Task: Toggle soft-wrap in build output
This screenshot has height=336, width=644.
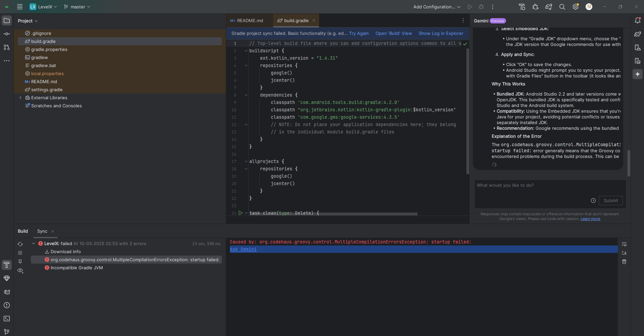Action: point(624,244)
